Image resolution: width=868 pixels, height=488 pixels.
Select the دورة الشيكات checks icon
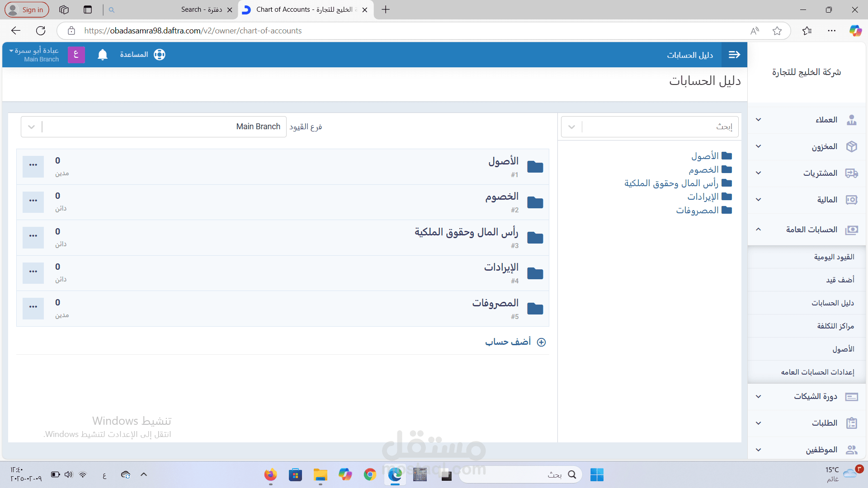pyautogui.click(x=853, y=397)
